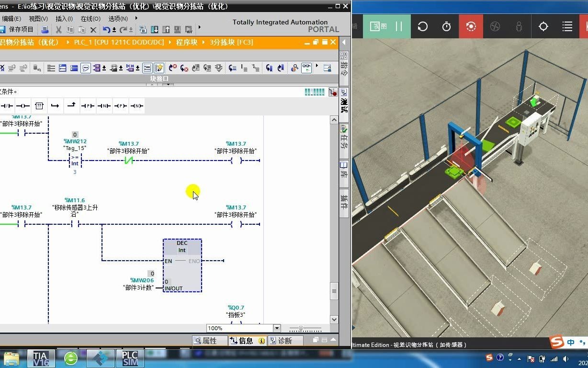Reset the Factory IO simulation
Image resolution: width=588 pixels, height=368 pixels.
(422, 26)
